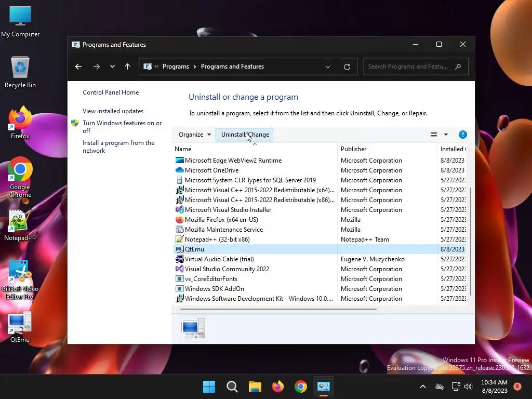Open View installed updates
This screenshot has width=532, height=399.
[x=113, y=111]
